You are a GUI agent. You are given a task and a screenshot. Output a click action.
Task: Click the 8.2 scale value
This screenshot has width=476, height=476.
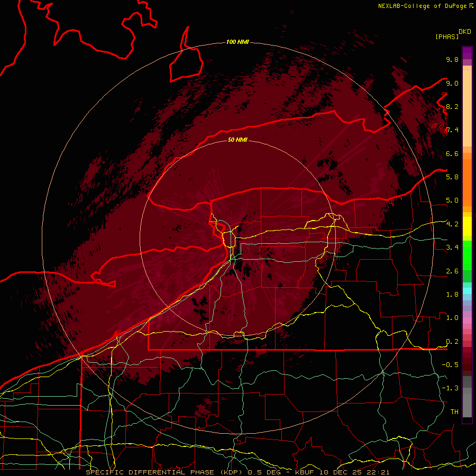point(452,106)
